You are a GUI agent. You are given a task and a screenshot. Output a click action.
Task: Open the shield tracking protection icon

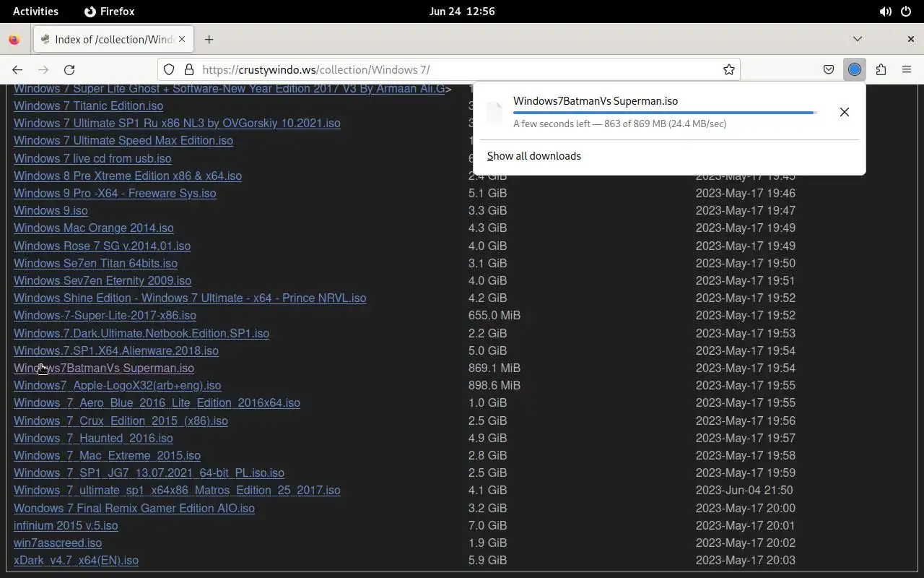169,69
